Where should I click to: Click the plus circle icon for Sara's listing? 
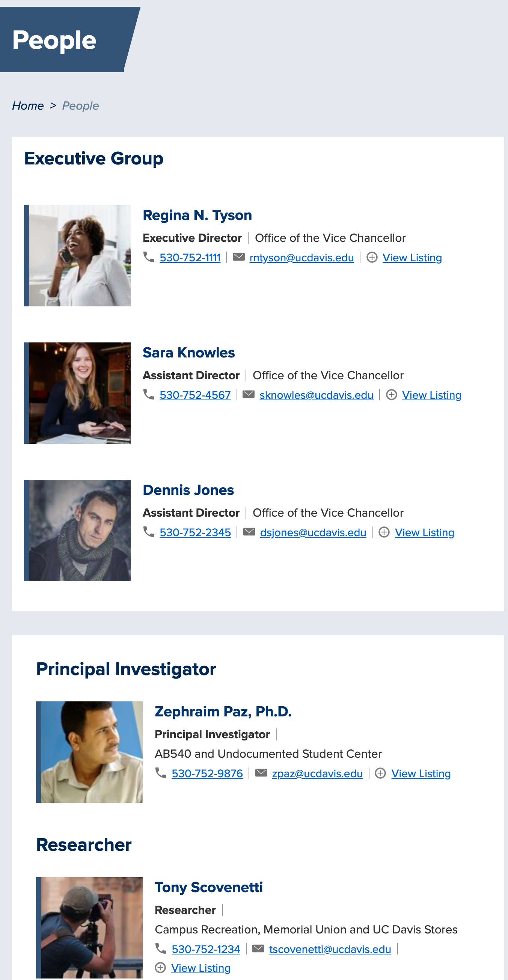(391, 395)
